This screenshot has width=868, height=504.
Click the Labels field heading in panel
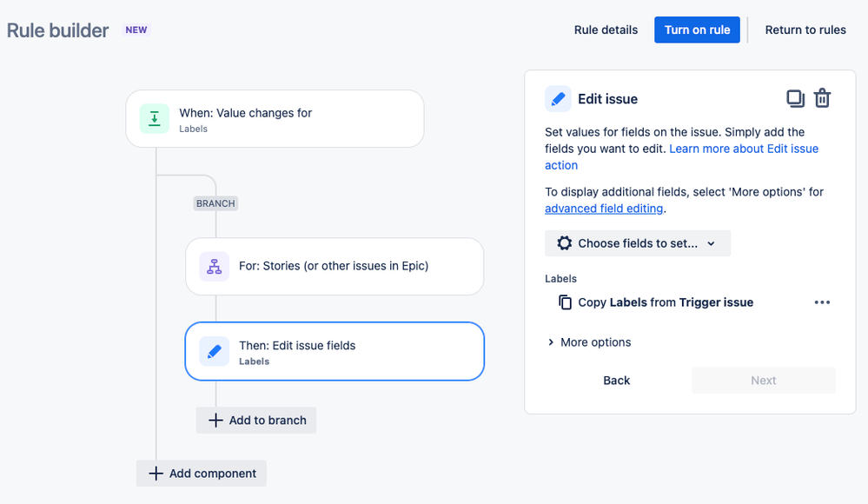(560, 279)
